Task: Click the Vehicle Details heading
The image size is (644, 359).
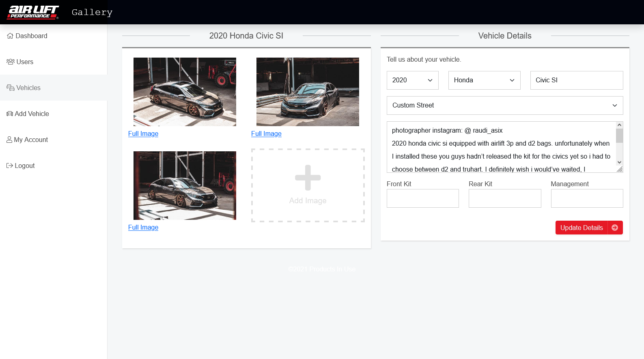Action: point(505,36)
